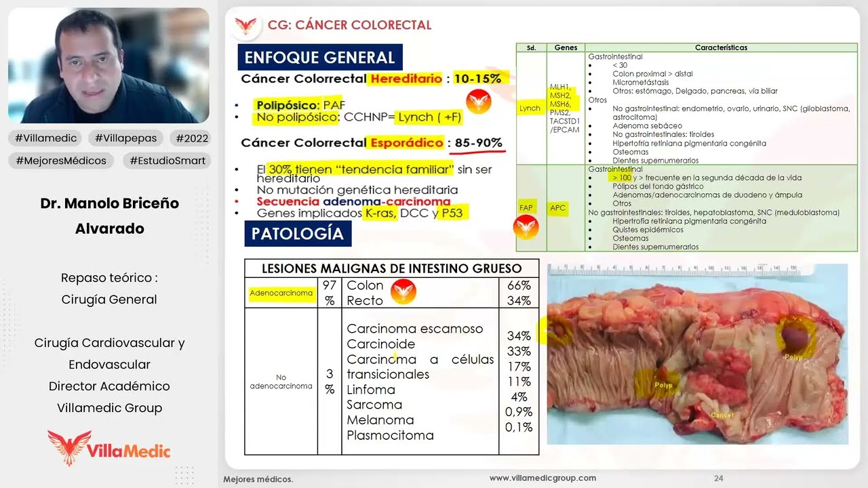Select the #Villapepas hashtag chip
Image resolution: width=868 pixels, height=488 pixels.
[x=125, y=138]
